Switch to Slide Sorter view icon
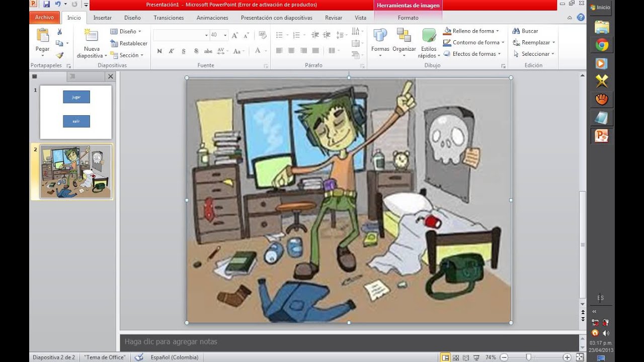Viewport: 644px width, 362px height. (x=456, y=357)
